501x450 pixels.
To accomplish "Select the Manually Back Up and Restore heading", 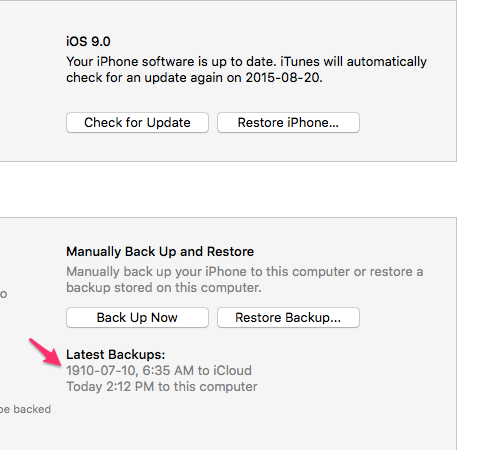I will (x=160, y=252).
